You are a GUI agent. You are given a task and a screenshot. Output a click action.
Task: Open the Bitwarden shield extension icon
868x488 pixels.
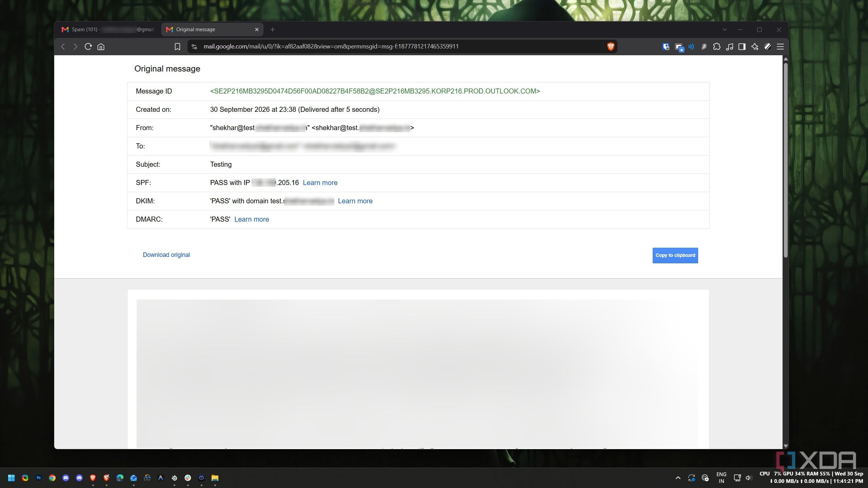click(666, 47)
